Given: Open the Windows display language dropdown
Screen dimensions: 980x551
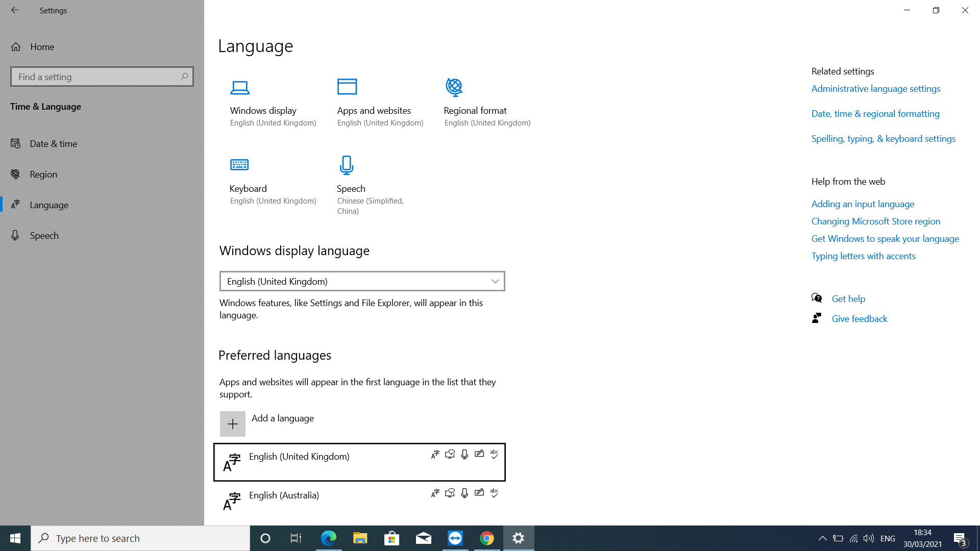Looking at the screenshot, I should coord(362,281).
